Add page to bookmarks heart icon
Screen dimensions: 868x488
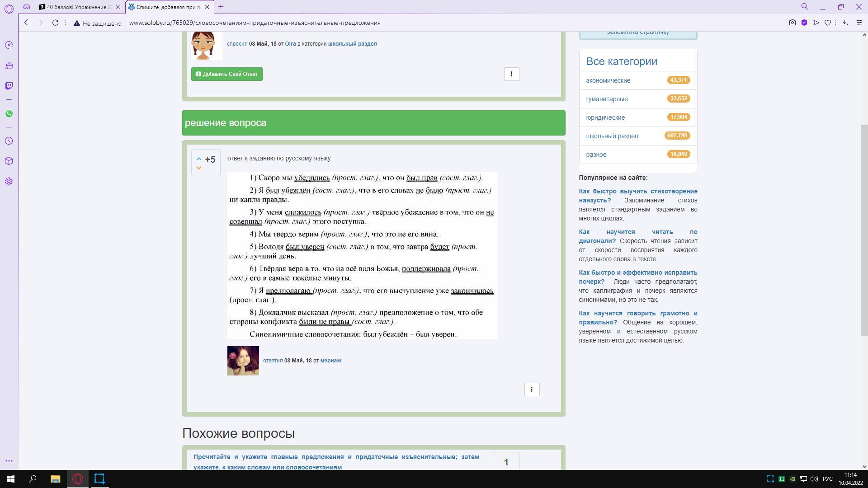coord(828,23)
